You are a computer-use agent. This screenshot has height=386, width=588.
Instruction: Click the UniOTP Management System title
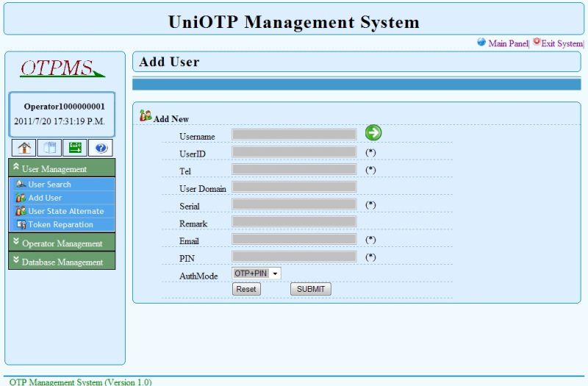(x=294, y=22)
